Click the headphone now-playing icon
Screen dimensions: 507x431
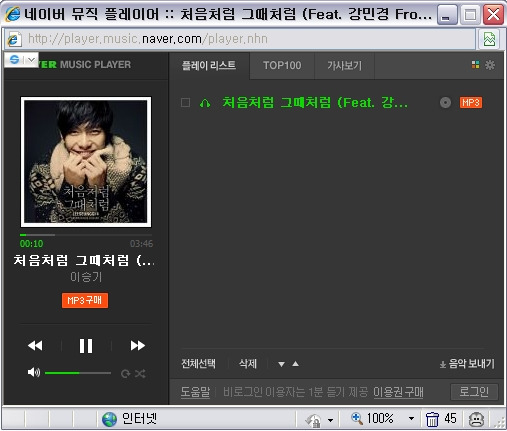click(205, 103)
